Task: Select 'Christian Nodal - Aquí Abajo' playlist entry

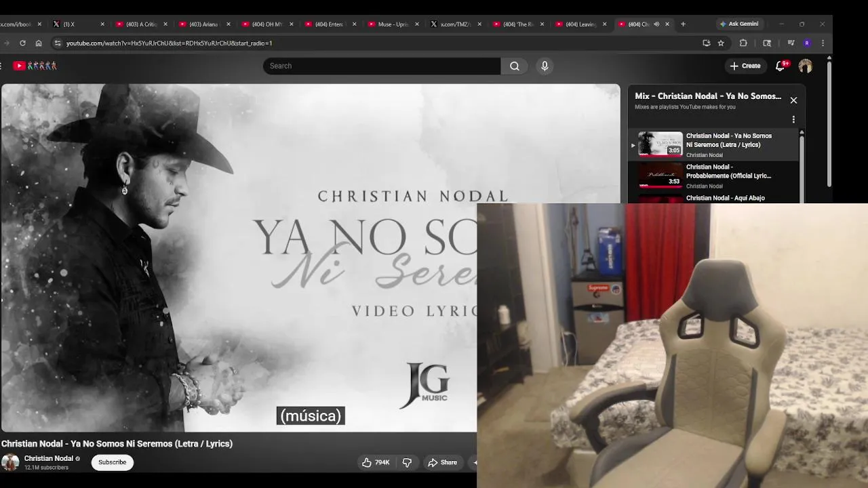Action: point(713,198)
